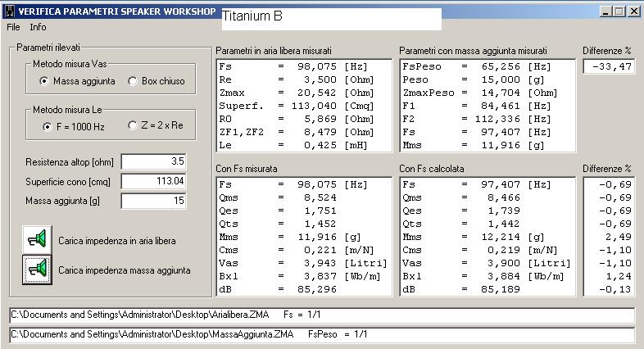This screenshot has height=349, width=644.
Task: Click the -33,47 difference value box
Action: [x=609, y=66]
